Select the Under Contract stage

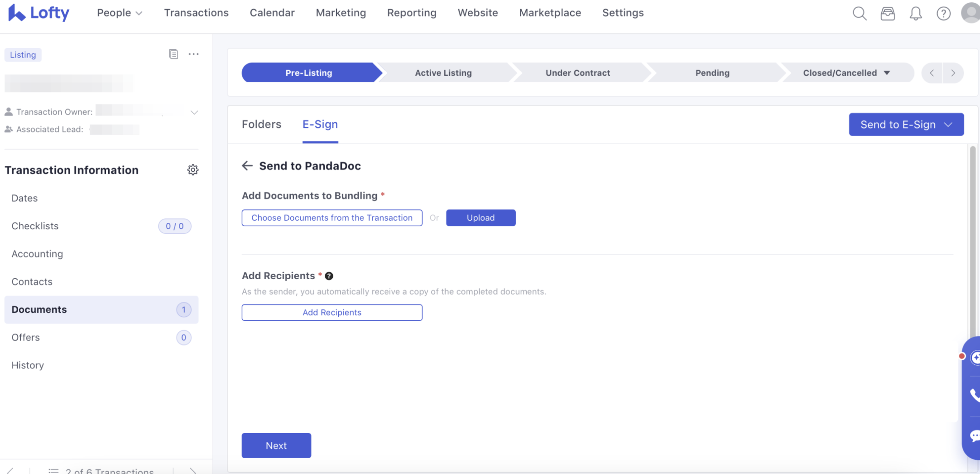pos(578,73)
